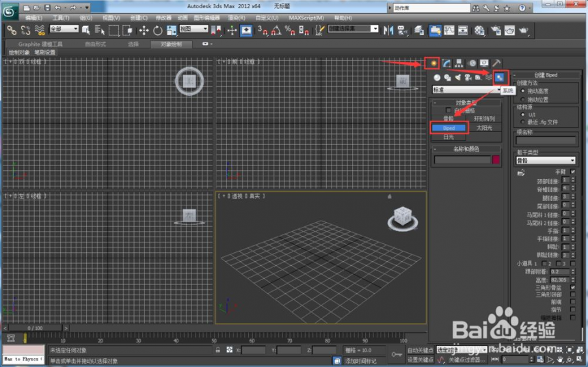This screenshot has height=367, width=588.
Task: Switch to the 自由形式 ribbon tab
Action: coord(95,44)
